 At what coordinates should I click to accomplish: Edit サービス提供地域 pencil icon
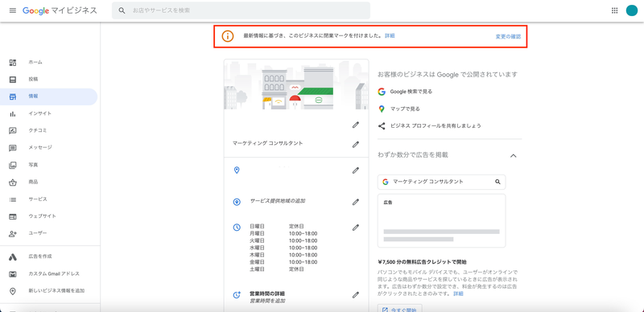click(x=356, y=202)
